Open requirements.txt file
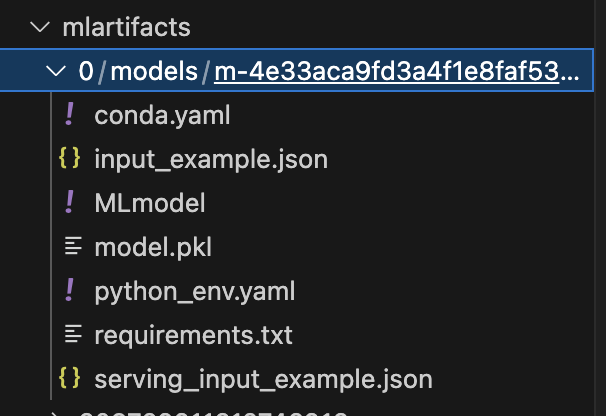Viewport: 606px width, 416px height. (x=193, y=335)
